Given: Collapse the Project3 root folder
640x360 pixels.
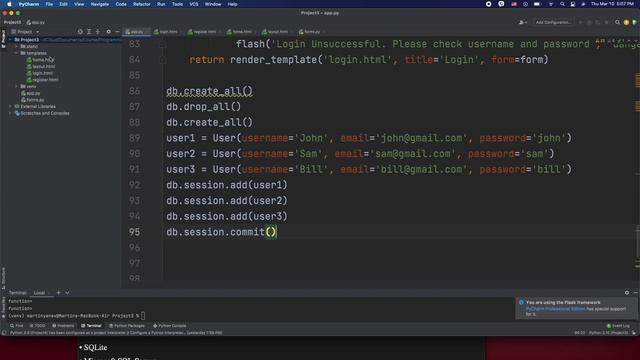Looking at the screenshot, I should coord(10,40).
